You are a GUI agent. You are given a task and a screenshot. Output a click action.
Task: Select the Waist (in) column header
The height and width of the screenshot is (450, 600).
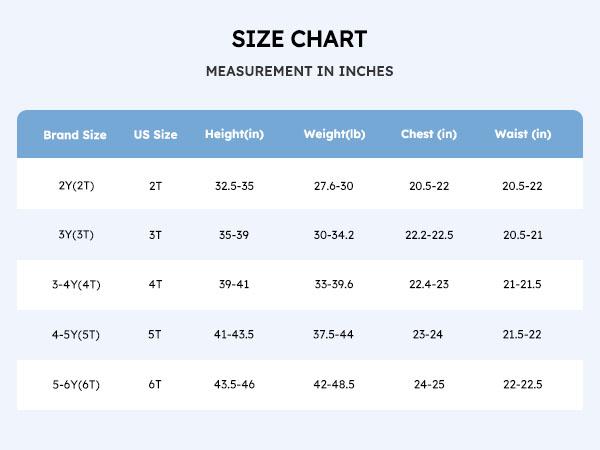pyautogui.click(x=522, y=135)
